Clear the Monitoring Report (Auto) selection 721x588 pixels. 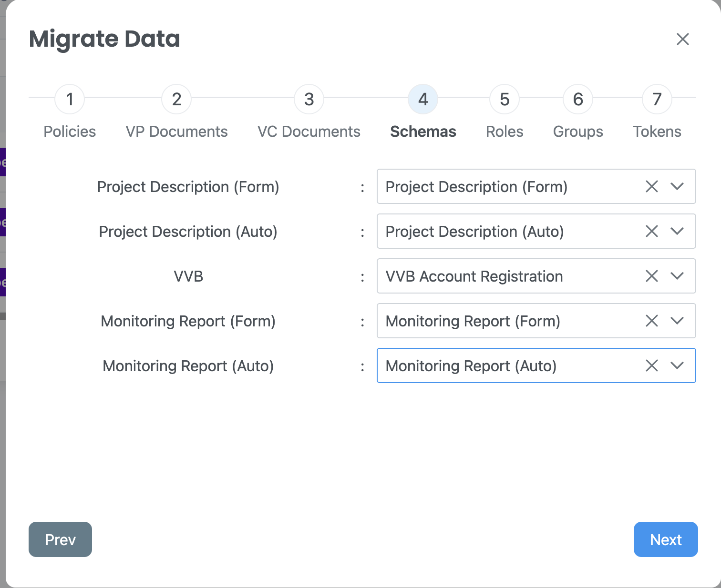(651, 365)
